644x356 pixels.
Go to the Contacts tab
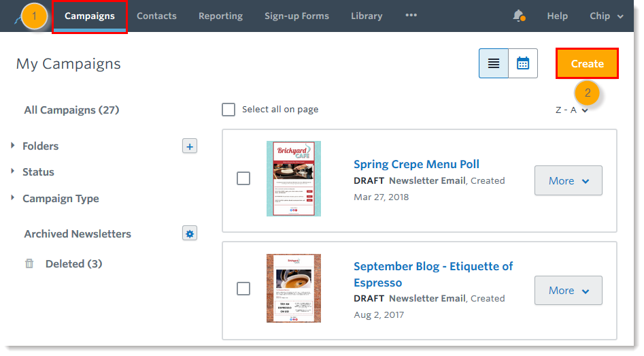click(x=156, y=16)
